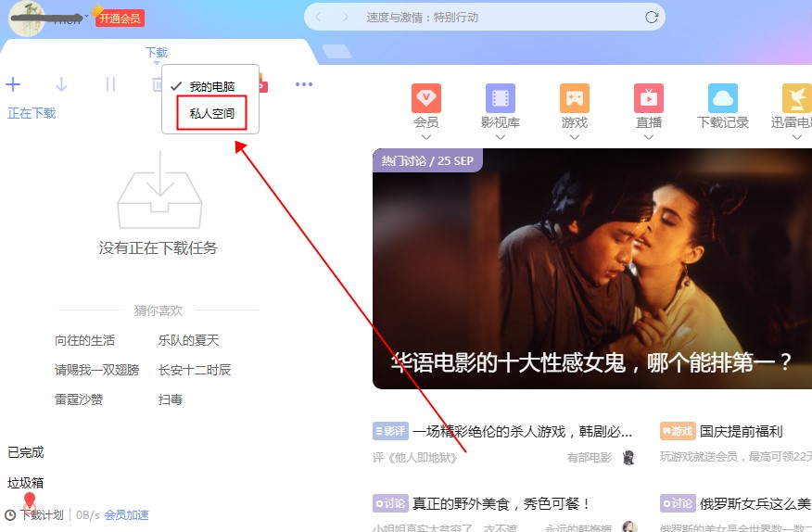Screen dimensions: 812x532
Task: Open the three-dot more options menu
Action: point(304,85)
